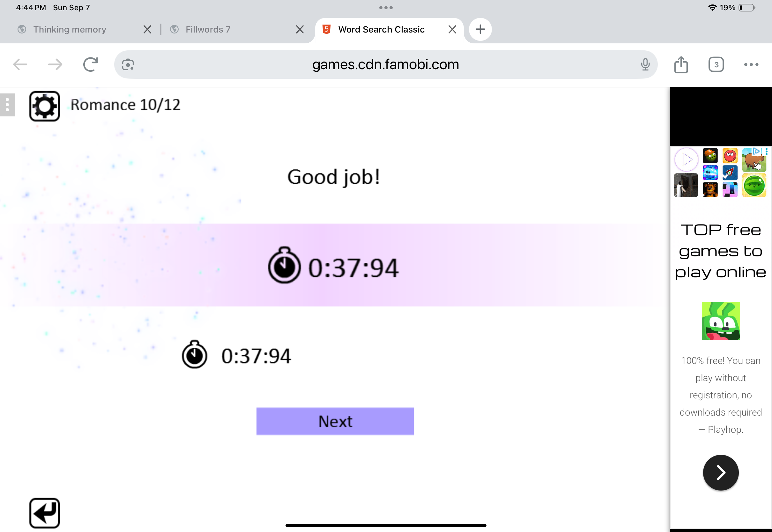Click the return arrow icon at bottom left

[44, 513]
